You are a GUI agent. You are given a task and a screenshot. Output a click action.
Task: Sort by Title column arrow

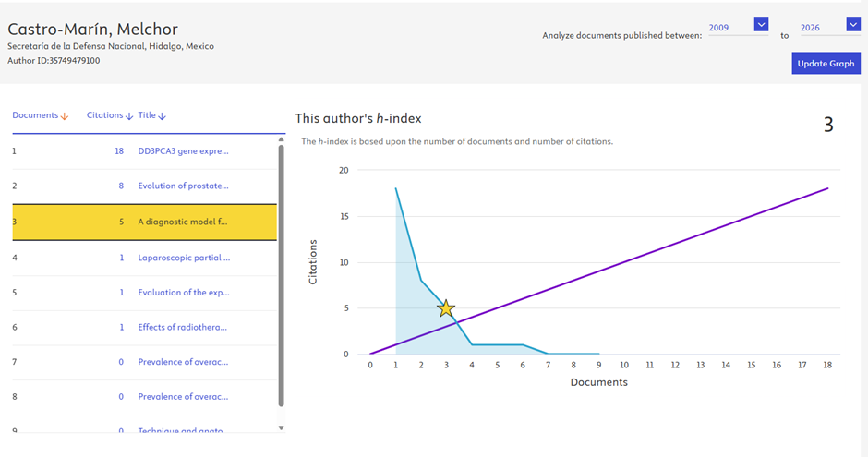point(162,116)
